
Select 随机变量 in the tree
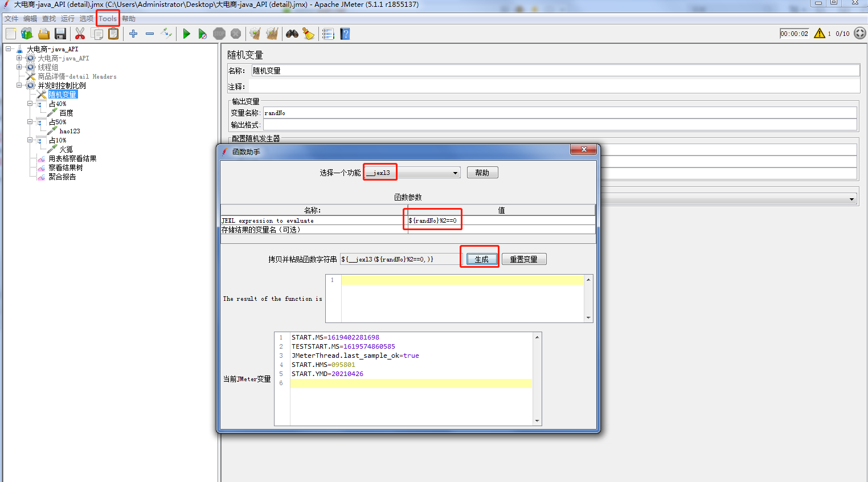click(x=62, y=95)
